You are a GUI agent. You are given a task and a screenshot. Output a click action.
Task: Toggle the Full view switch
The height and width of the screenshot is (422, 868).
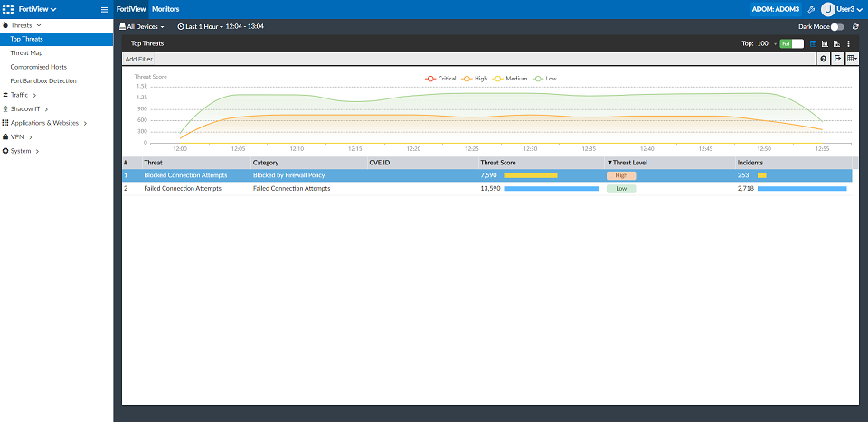click(792, 43)
